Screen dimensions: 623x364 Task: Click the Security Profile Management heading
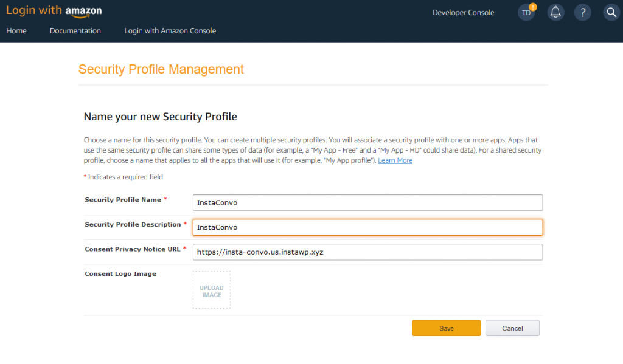(x=161, y=69)
